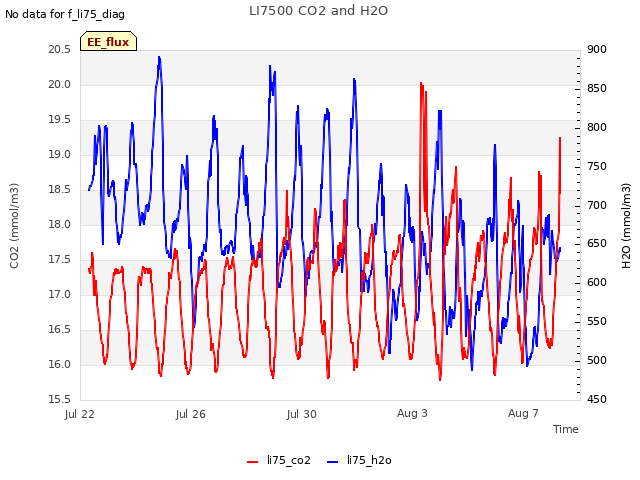The image size is (640, 480).
Task: Click the blue li75_h2o legend color marker
Action: 333,462
